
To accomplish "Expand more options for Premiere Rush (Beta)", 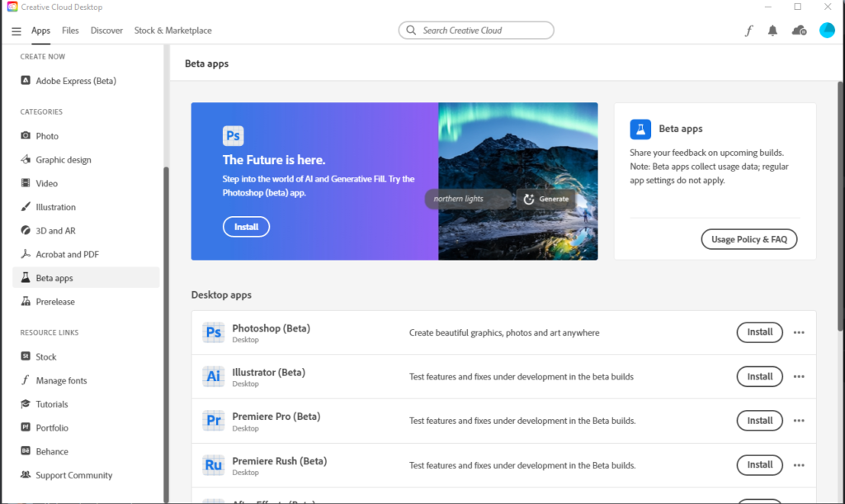I will (x=798, y=465).
